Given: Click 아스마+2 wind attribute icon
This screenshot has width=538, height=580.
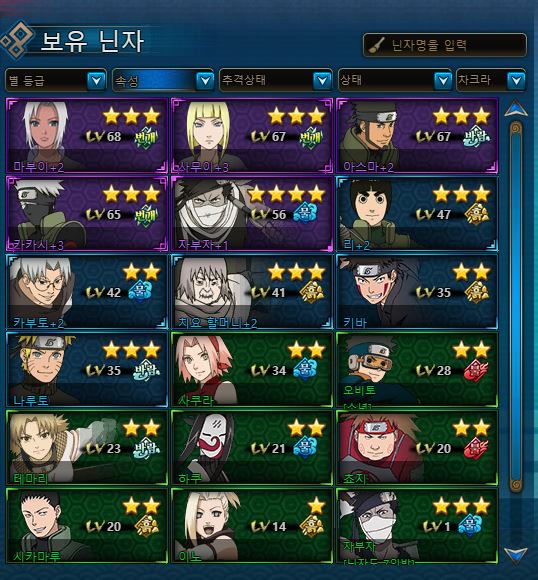Looking at the screenshot, I should 477,137.
